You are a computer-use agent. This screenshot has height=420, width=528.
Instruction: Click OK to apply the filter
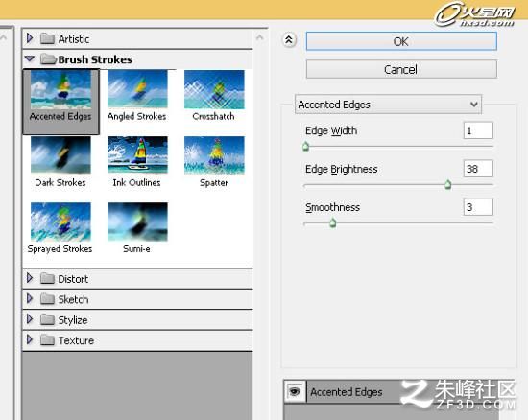(401, 41)
